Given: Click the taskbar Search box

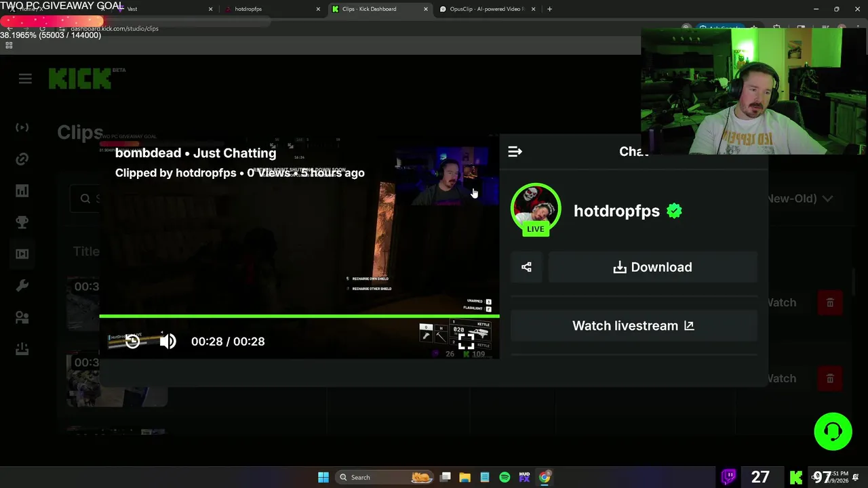Looking at the screenshot, I should coord(384,477).
